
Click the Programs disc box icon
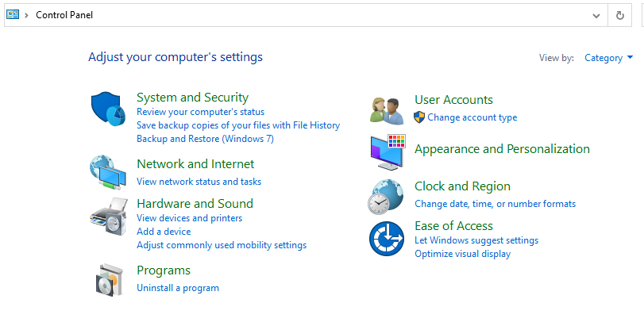point(110,280)
